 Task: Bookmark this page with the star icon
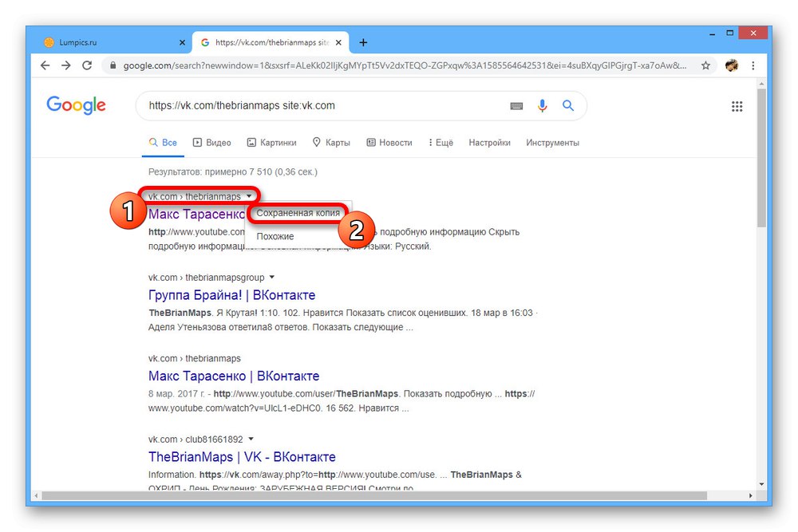705,65
